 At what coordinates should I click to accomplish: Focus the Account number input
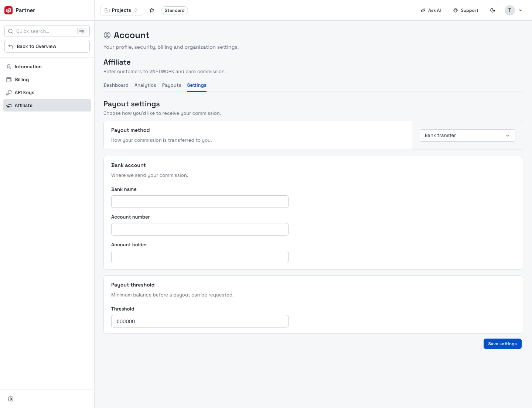(200, 229)
